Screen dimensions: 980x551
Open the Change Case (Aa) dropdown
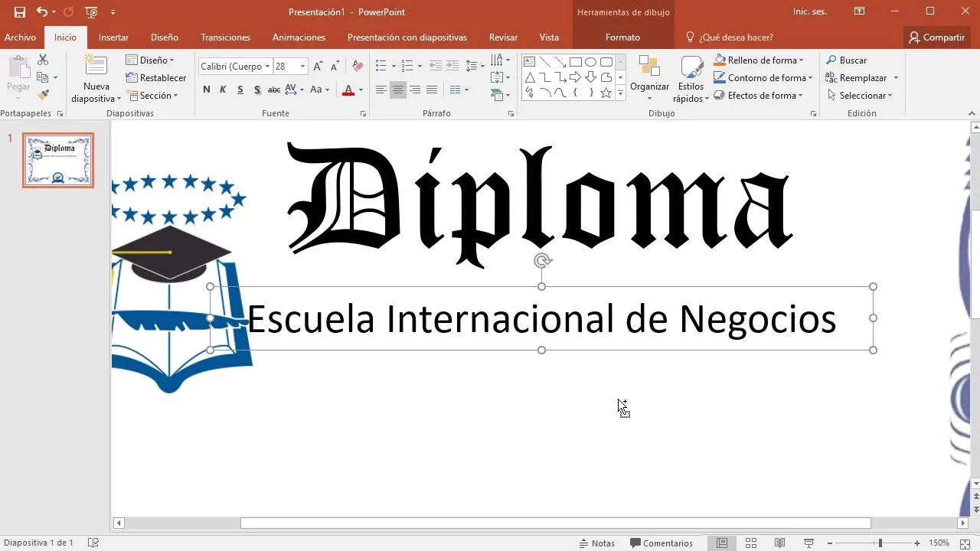319,90
